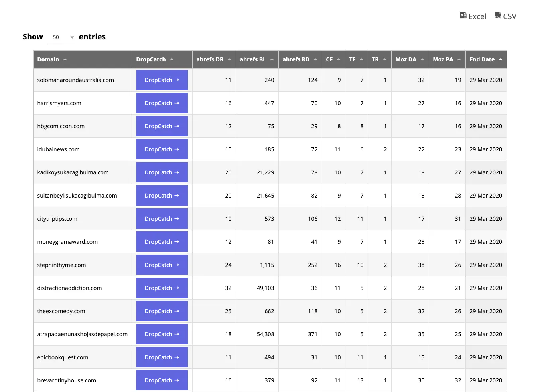Sort by ahrefs RD column
Viewport: 540px width, 392px height.
(300, 59)
